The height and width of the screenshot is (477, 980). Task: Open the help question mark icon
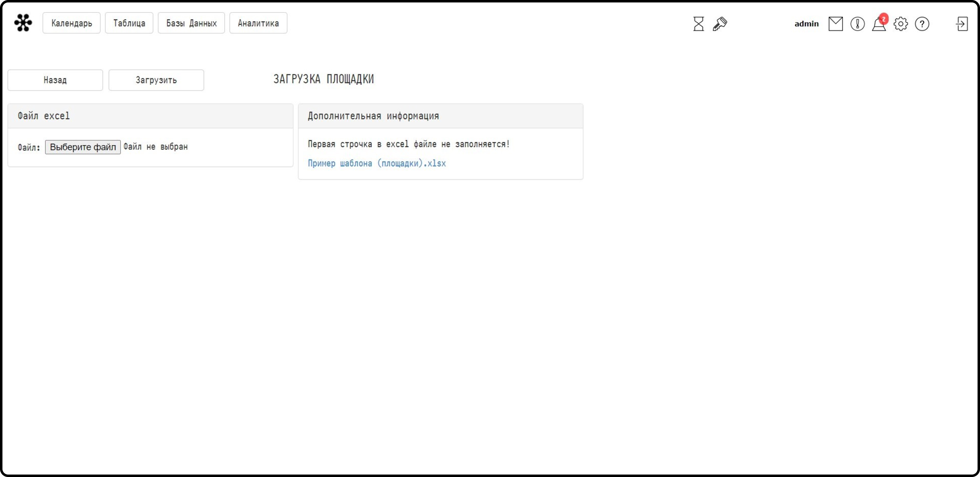(922, 24)
